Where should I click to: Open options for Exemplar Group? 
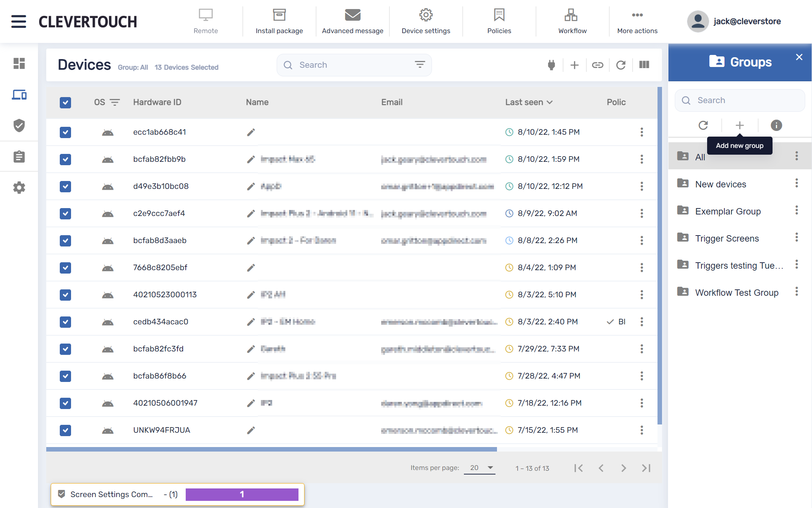(x=797, y=210)
